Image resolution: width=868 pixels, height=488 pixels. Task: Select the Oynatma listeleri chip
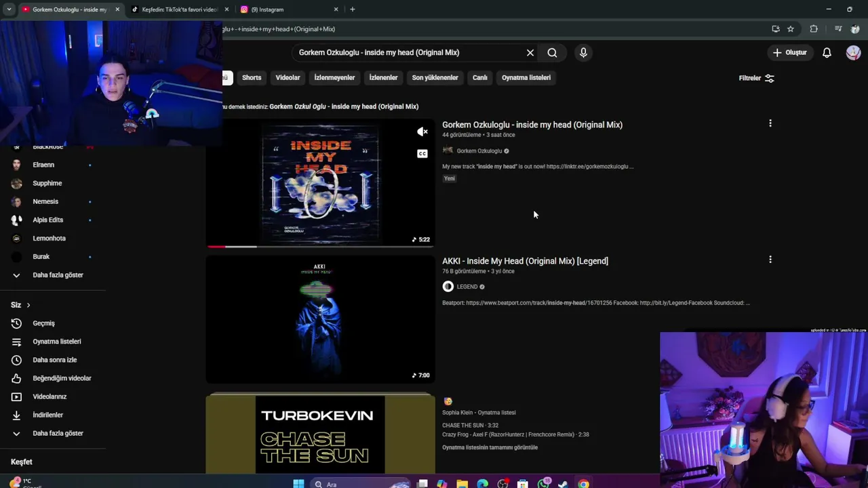click(526, 77)
